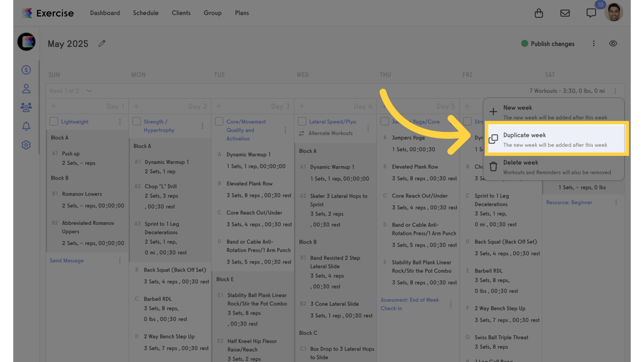Open the Send Message link
This screenshot has height=362, width=644.
(x=67, y=261)
